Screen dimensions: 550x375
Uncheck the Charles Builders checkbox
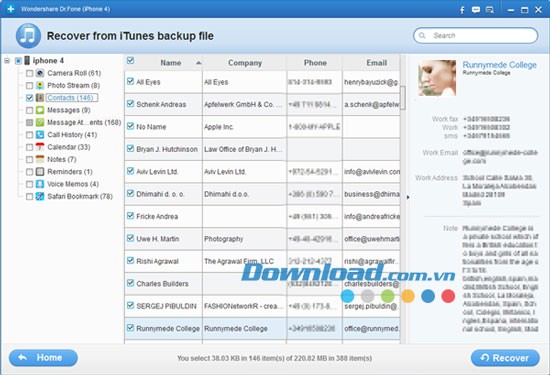click(130, 283)
